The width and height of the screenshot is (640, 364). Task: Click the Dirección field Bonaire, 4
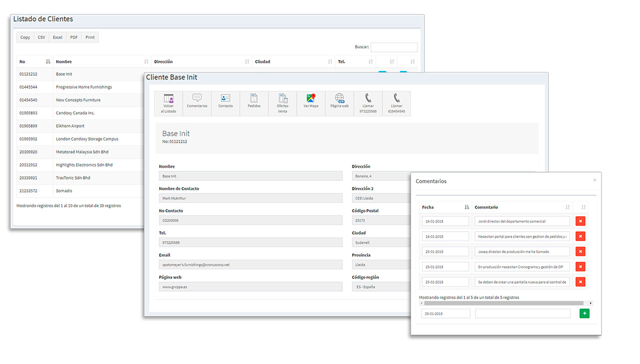click(381, 176)
